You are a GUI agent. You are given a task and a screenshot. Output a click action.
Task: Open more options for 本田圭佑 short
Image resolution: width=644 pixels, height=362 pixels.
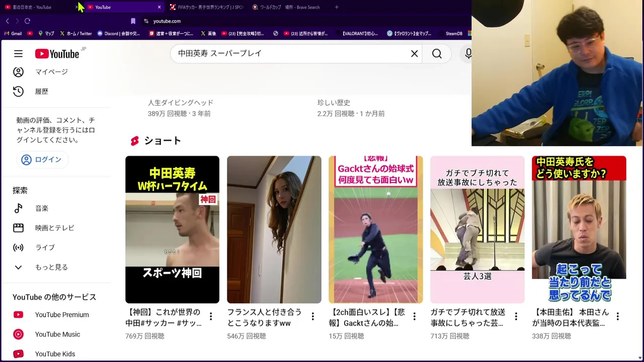617,316
